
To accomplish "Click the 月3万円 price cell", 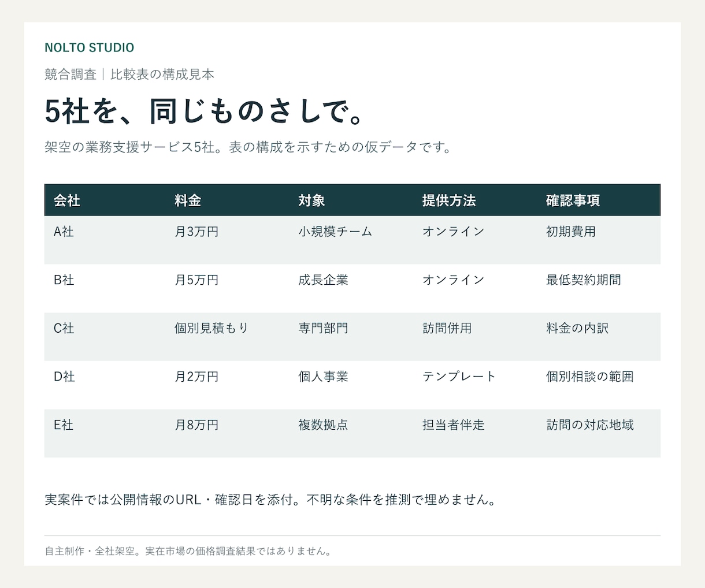I will (x=196, y=232).
